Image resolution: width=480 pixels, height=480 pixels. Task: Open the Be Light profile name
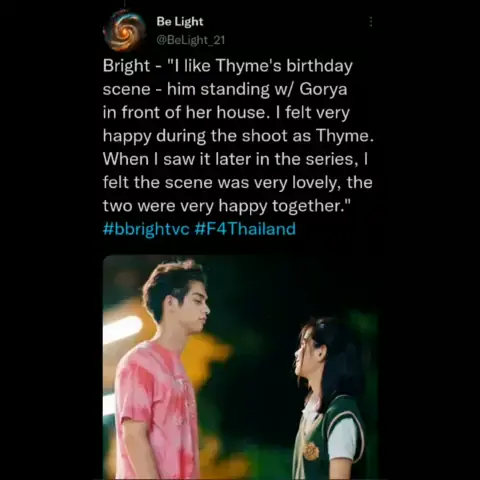coord(180,22)
